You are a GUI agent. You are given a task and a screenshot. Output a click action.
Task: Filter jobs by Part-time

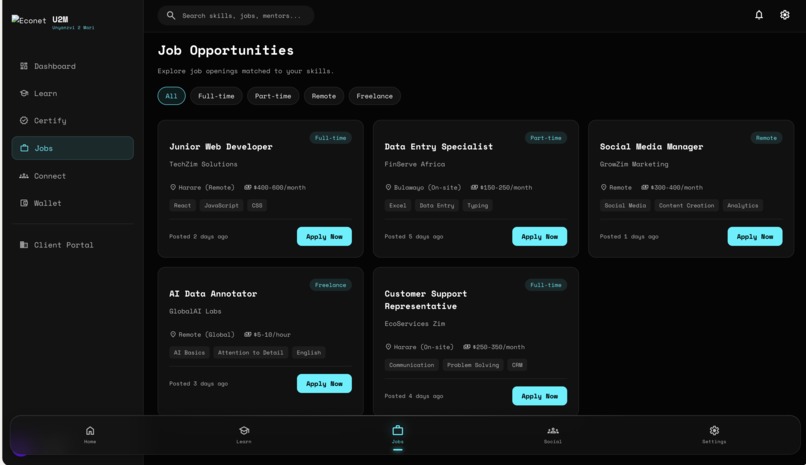[273, 96]
